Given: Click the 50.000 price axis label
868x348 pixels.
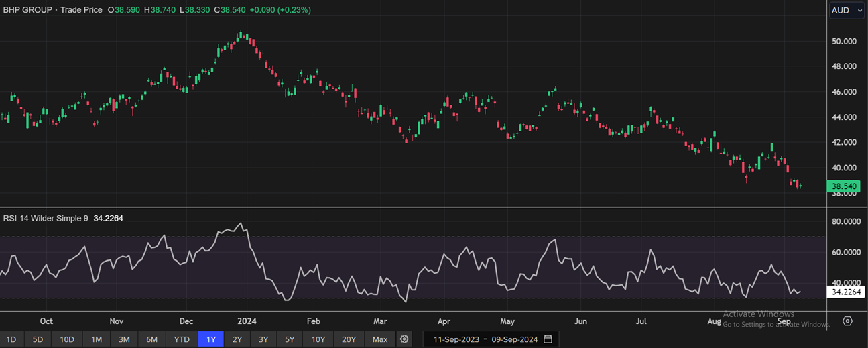Looking at the screenshot, I should [x=844, y=41].
